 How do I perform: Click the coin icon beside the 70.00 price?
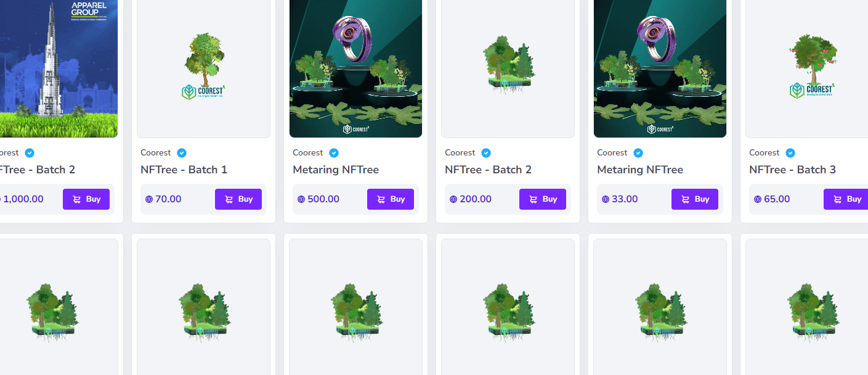point(149,199)
